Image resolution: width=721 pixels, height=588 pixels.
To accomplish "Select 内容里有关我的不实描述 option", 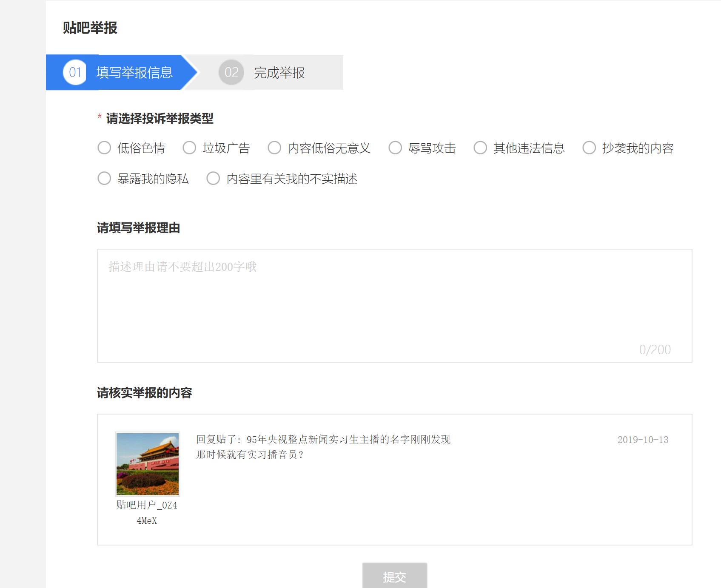I will point(213,179).
